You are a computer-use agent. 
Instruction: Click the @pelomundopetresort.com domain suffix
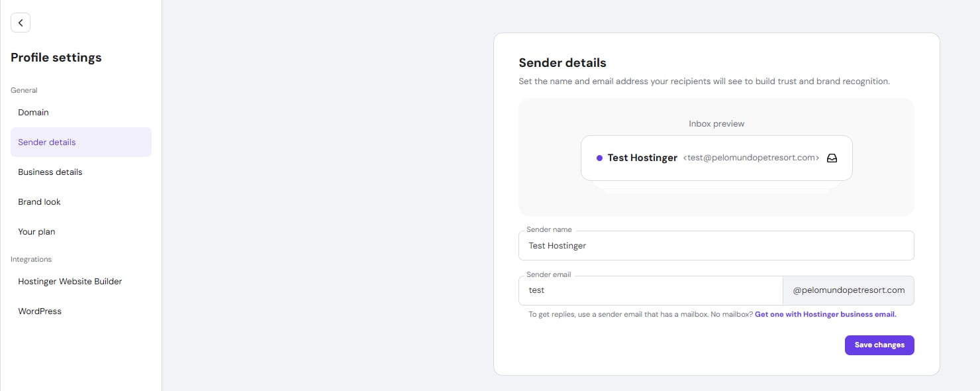(848, 290)
